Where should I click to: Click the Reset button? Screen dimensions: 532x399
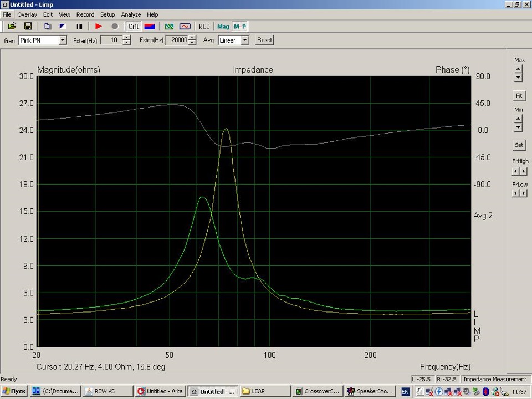click(264, 40)
